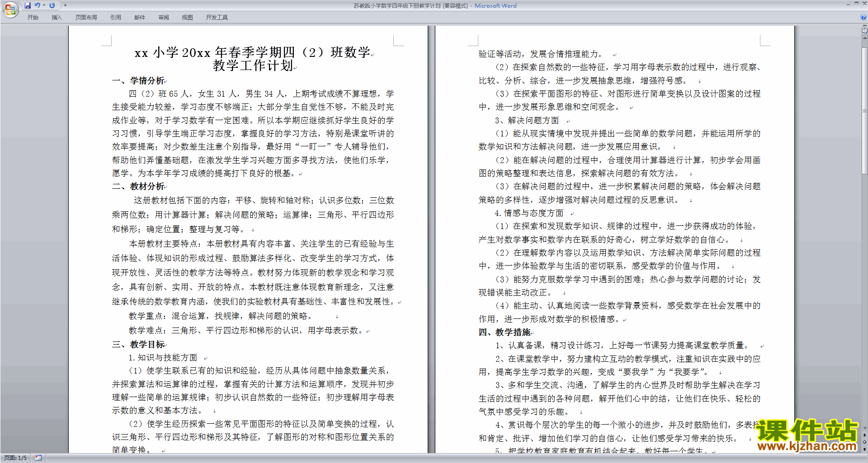
Task: Click text '四（2）班 65 人，女生 31 人'
Action: (184, 94)
